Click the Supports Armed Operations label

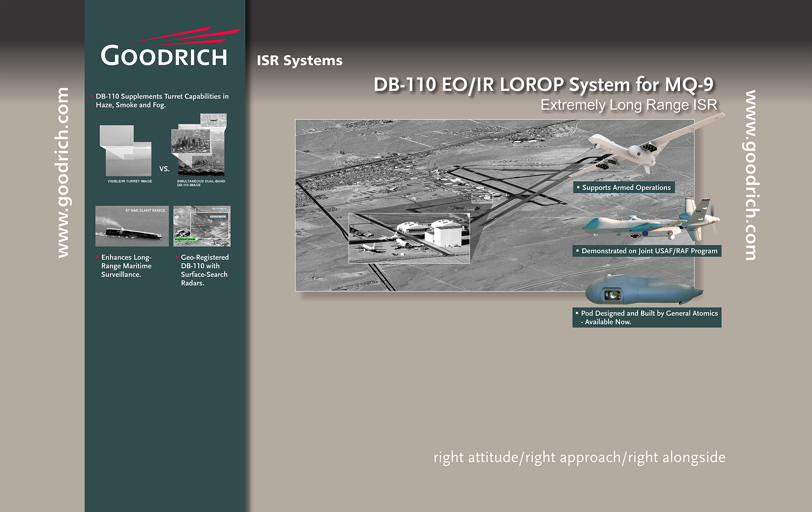coord(624,187)
